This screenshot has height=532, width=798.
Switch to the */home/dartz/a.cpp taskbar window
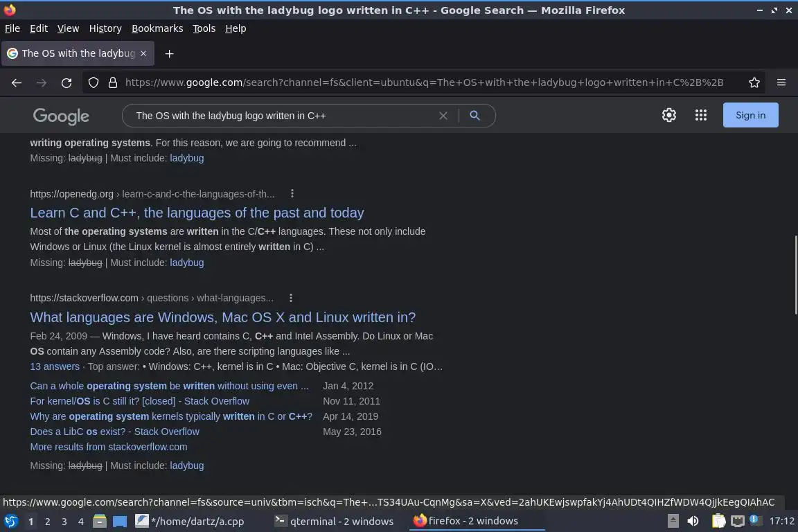coord(190,522)
